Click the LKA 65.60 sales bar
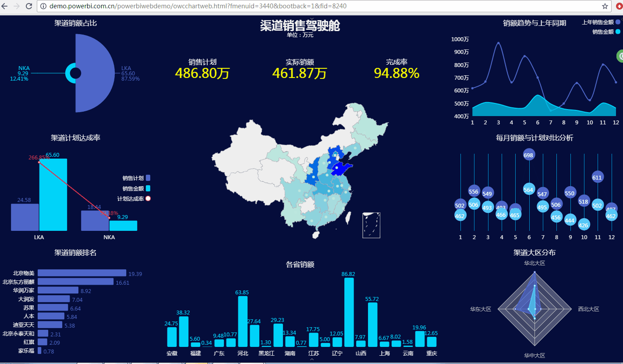This screenshot has width=623, height=364. (53, 194)
